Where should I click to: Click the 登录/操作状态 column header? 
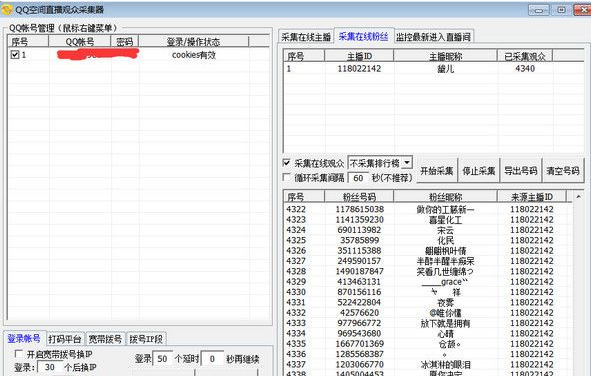tap(193, 41)
